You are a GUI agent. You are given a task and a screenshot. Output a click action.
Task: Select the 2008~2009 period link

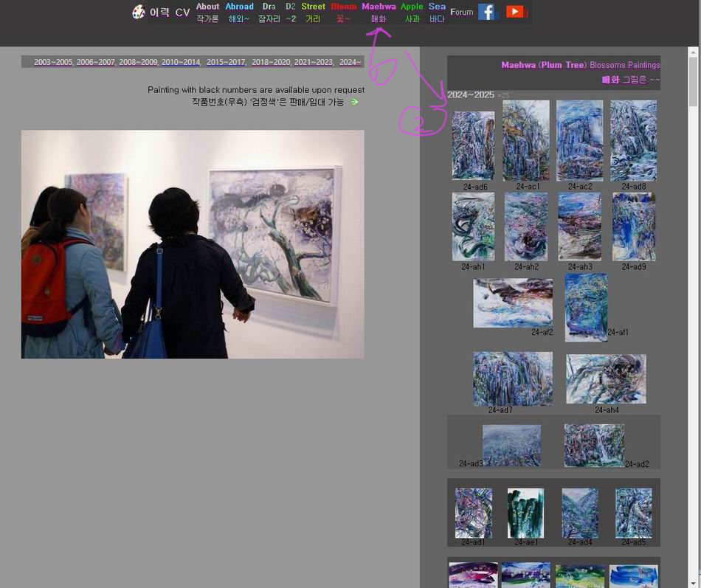(138, 62)
